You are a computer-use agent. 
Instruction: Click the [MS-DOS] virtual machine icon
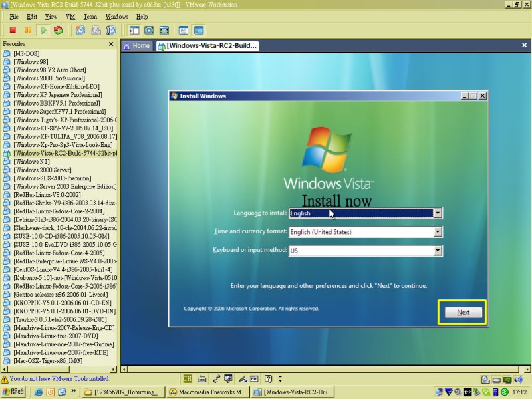pyautogui.click(x=7, y=53)
